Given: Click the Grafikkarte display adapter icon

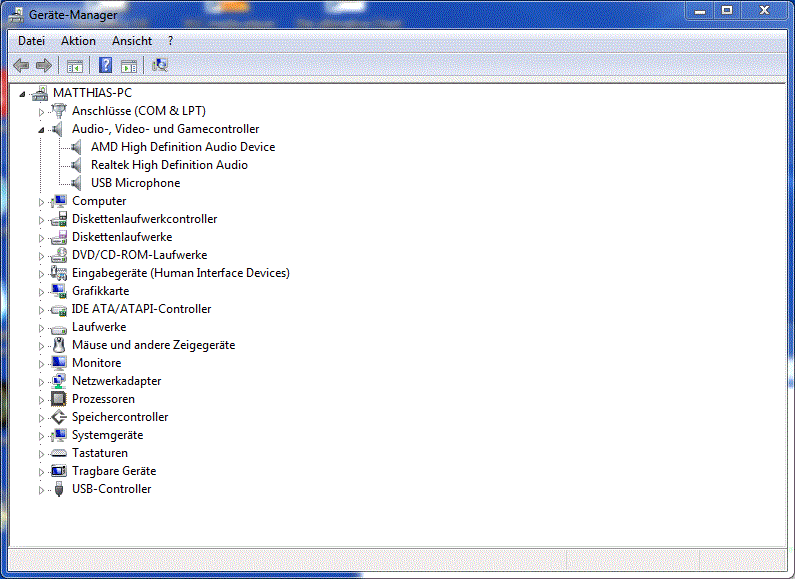Looking at the screenshot, I should point(59,291).
